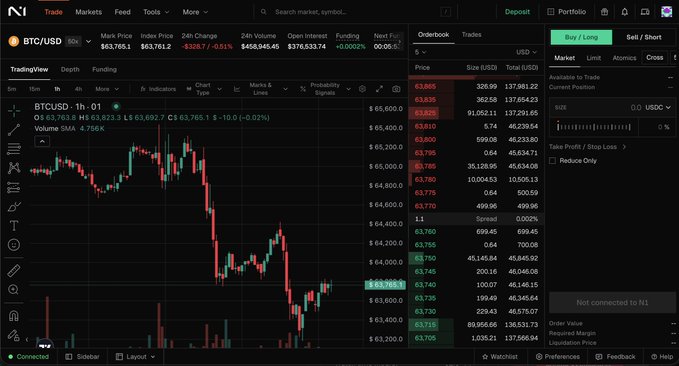Select the crosshair cursor tool
This screenshot has height=366, width=679.
point(14,110)
